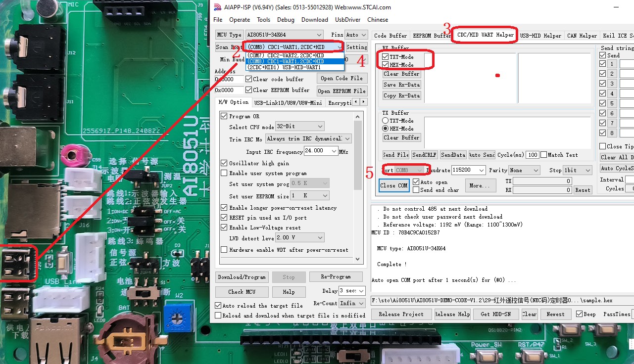This screenshot has width=634, height=364.
Task: Expand the Parity dropdown
Action: [536, 170]
